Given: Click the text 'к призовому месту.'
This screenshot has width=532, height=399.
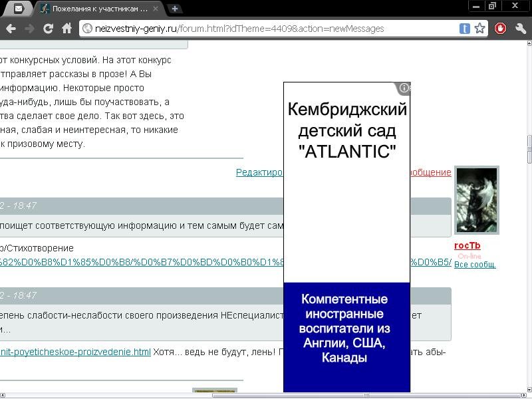Looking at the screenshot, I should [x=43, y=144].
